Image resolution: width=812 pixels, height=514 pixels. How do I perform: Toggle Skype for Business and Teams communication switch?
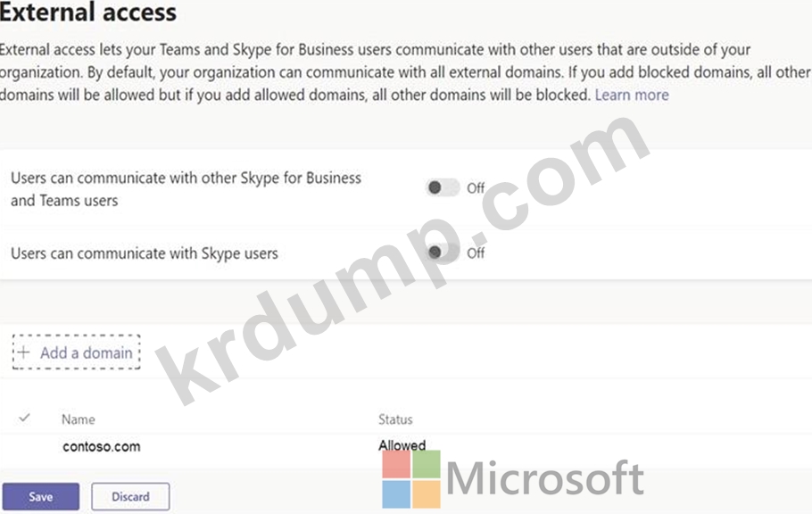(443, 187)
